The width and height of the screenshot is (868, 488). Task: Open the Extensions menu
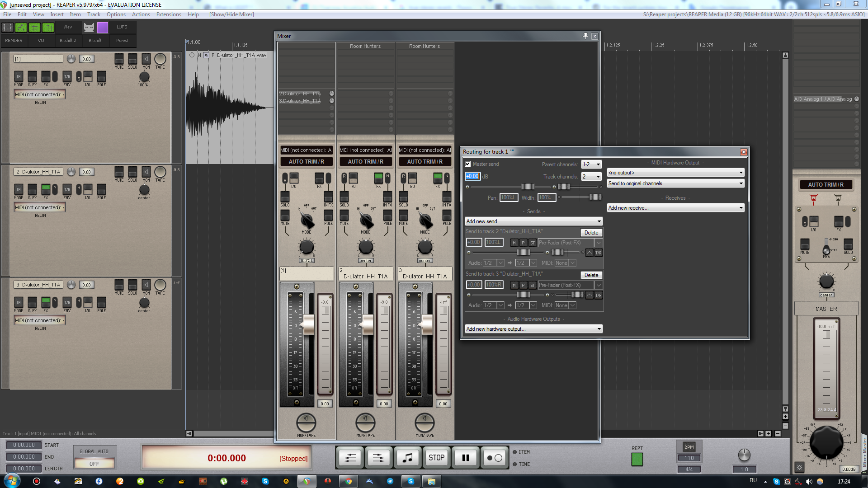point(169,14)
